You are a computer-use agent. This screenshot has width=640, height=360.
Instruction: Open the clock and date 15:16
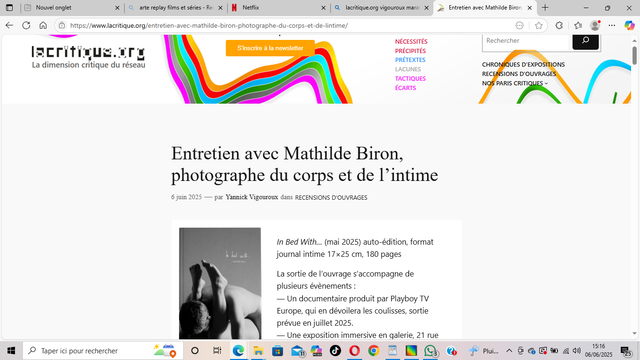(599, 351)
